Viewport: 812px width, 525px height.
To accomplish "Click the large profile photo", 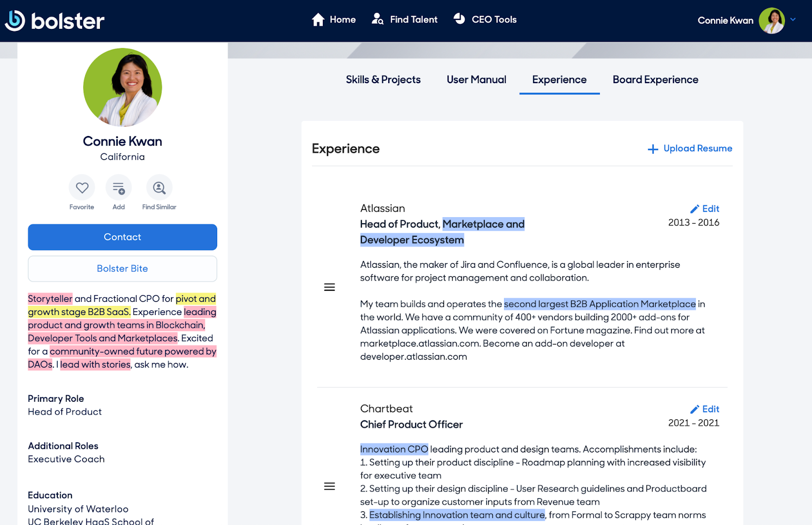I will (122, 87).
